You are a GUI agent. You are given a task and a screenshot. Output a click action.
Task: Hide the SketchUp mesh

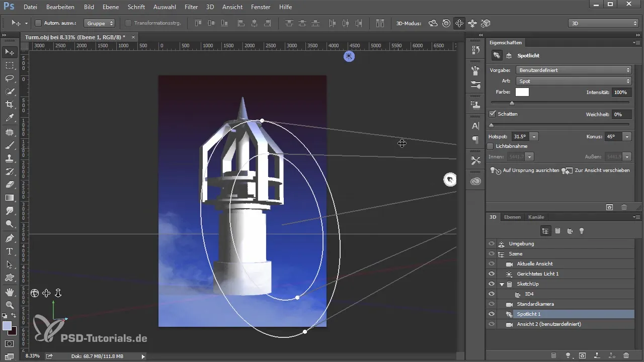(x=492, y=284)
